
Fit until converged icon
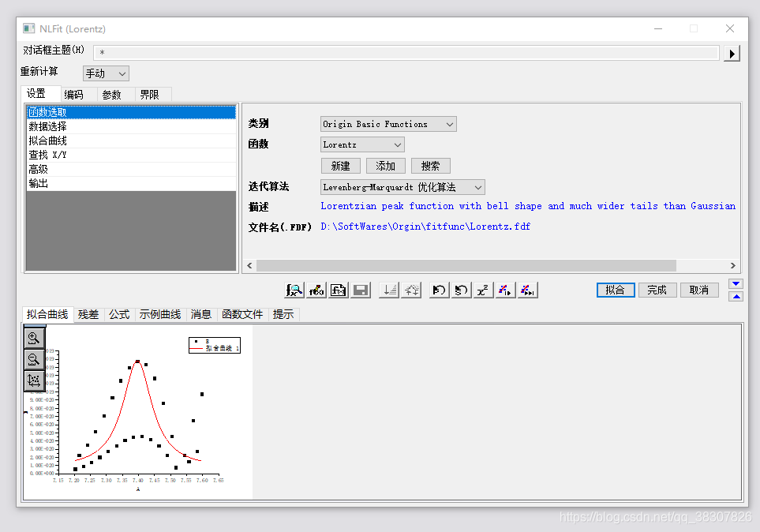point(527,290)
